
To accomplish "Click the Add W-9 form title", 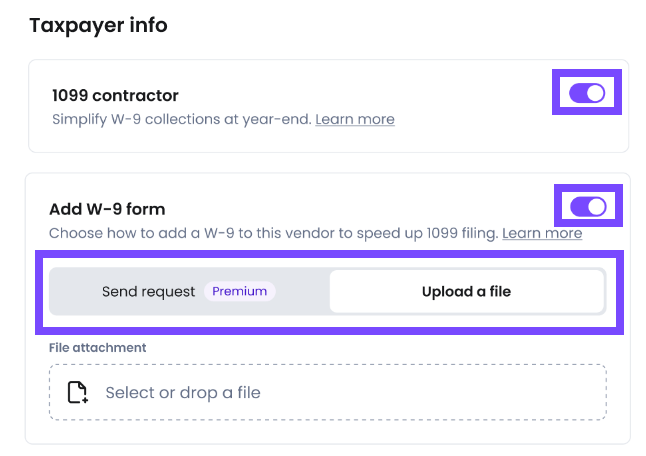I will (107, 209).
